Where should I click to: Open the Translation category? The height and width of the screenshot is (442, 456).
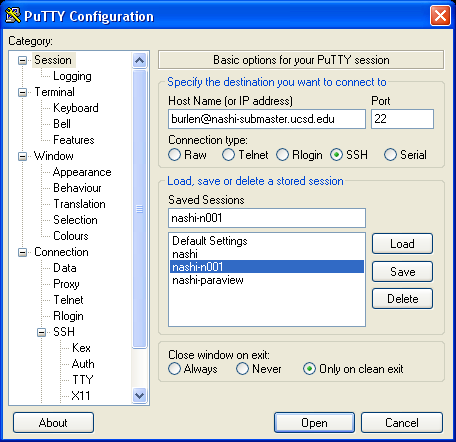[x=79, y=204]
